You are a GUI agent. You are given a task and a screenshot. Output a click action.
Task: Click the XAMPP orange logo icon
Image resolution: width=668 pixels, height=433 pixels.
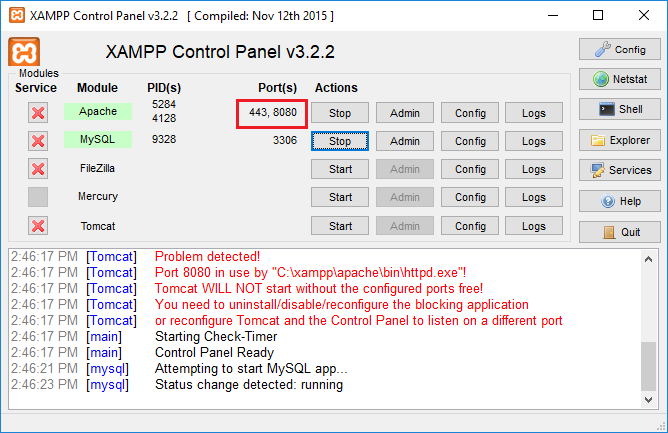point(24,53)
